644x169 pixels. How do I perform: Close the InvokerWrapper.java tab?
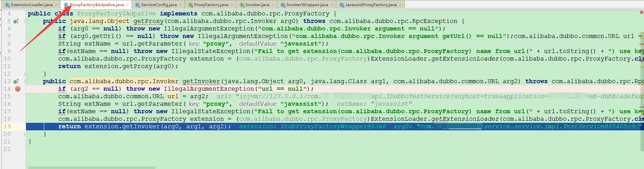(332, 5)
